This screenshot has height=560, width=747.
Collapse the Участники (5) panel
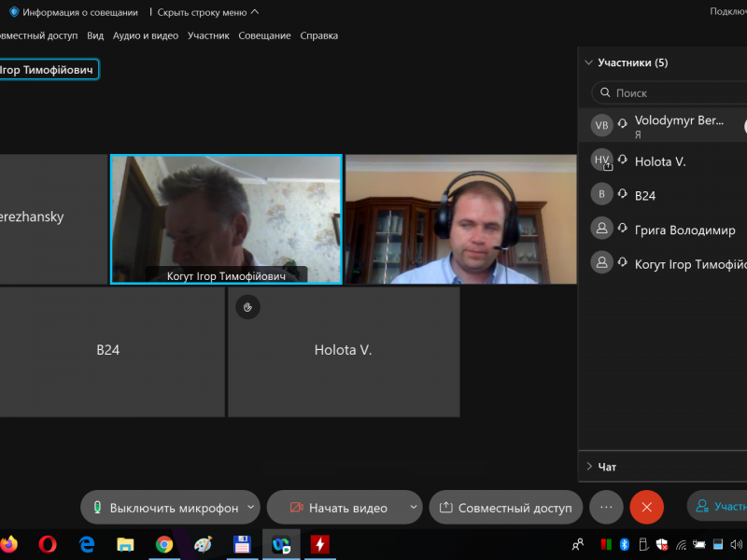pos(588,63)
